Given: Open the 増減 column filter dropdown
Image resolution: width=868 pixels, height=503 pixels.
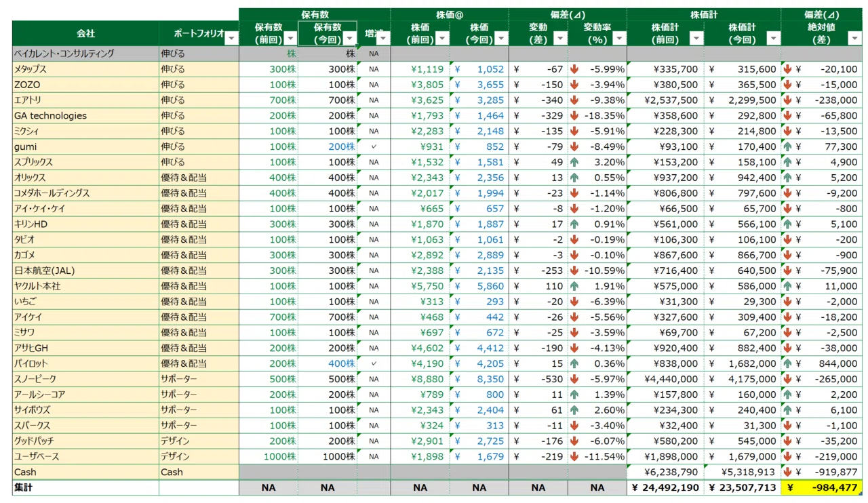Looking at the screenshot, I should [383, 39].
